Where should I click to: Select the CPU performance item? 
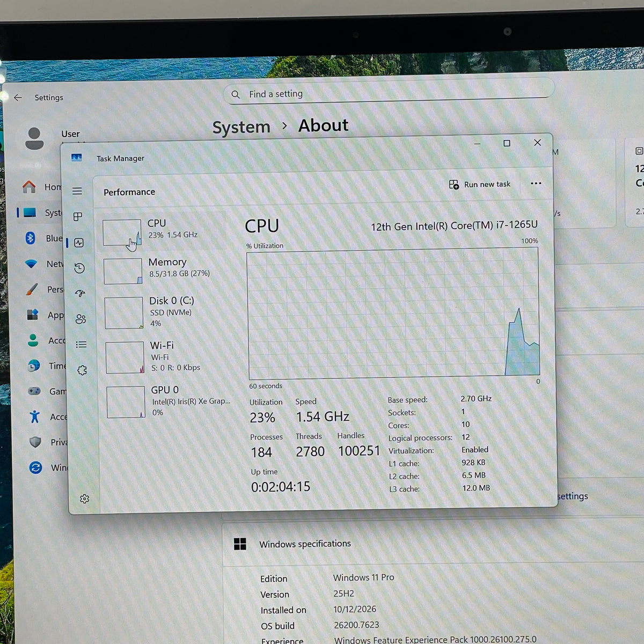(x=166, y=231)
